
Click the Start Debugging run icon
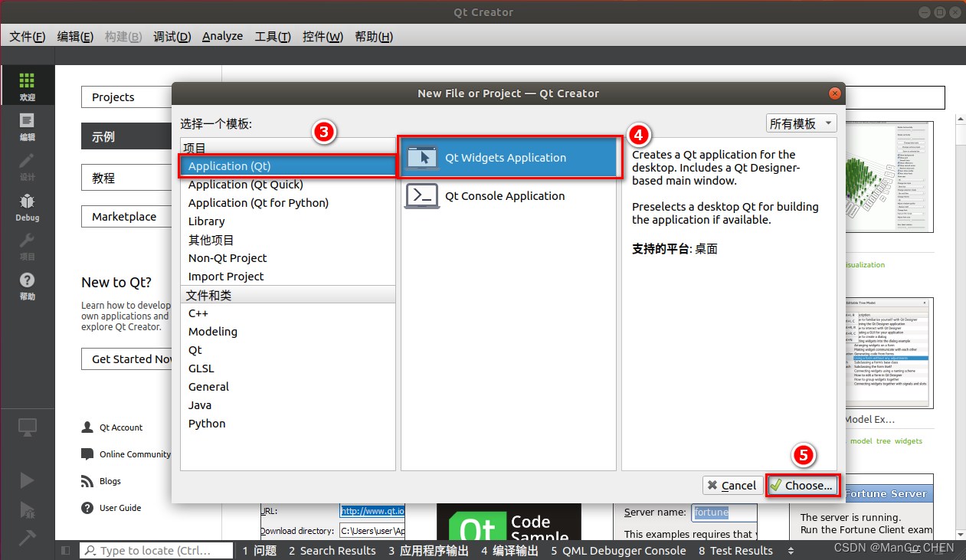(27, 509)
